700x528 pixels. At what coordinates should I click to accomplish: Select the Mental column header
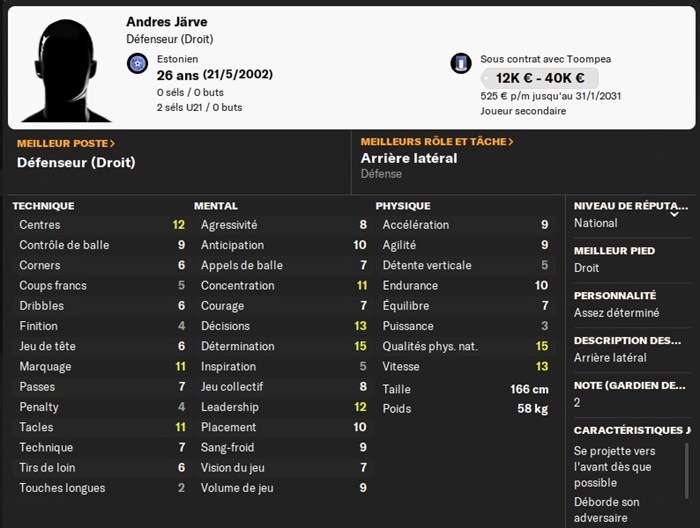pyautogui.click(x=216, y=206)
